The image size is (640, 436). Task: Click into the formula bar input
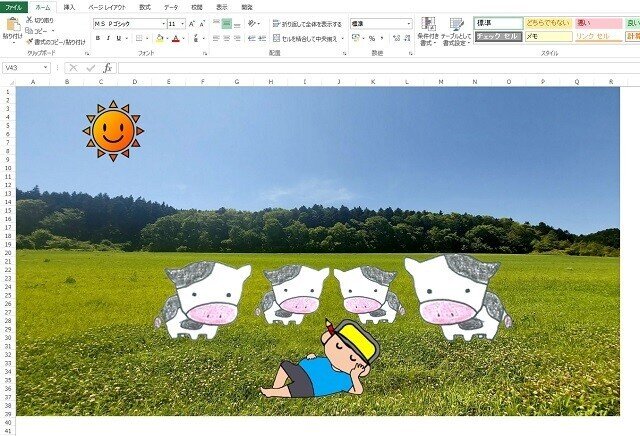[x=379, y=68]
